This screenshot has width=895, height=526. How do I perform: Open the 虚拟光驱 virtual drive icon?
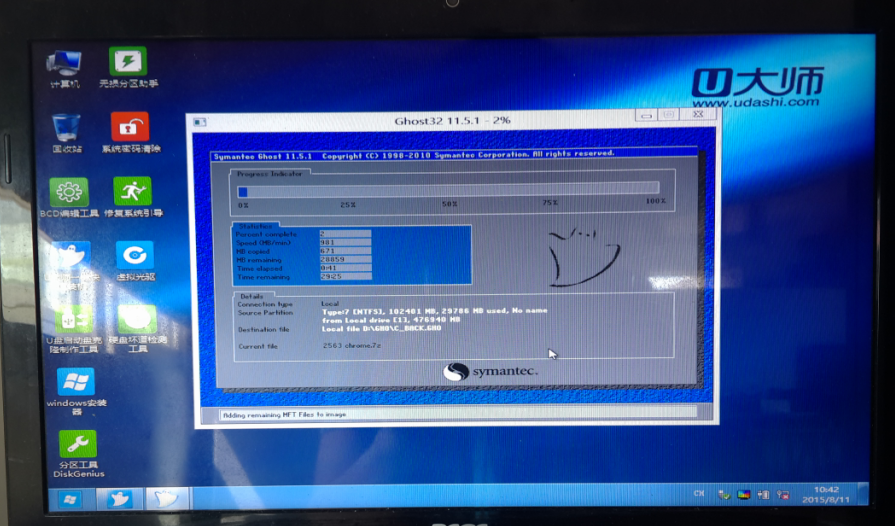click(134, 256)
